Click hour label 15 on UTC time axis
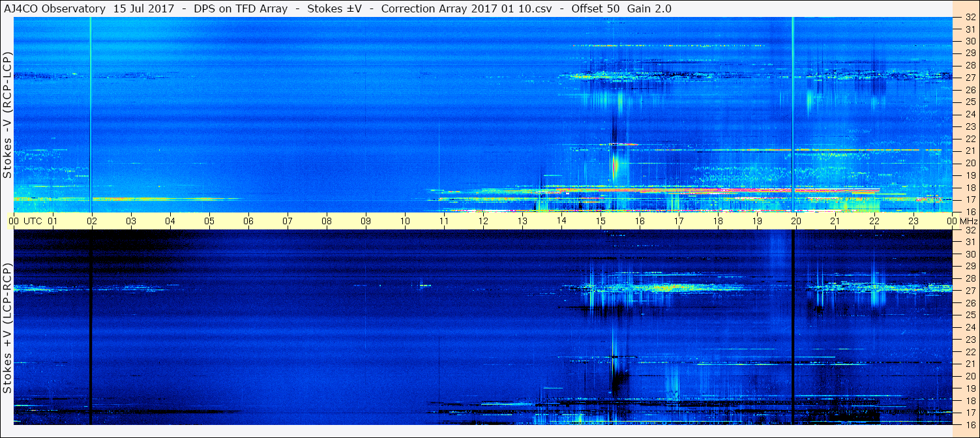Viewport: 980px width, 438px height. [601, 221]
